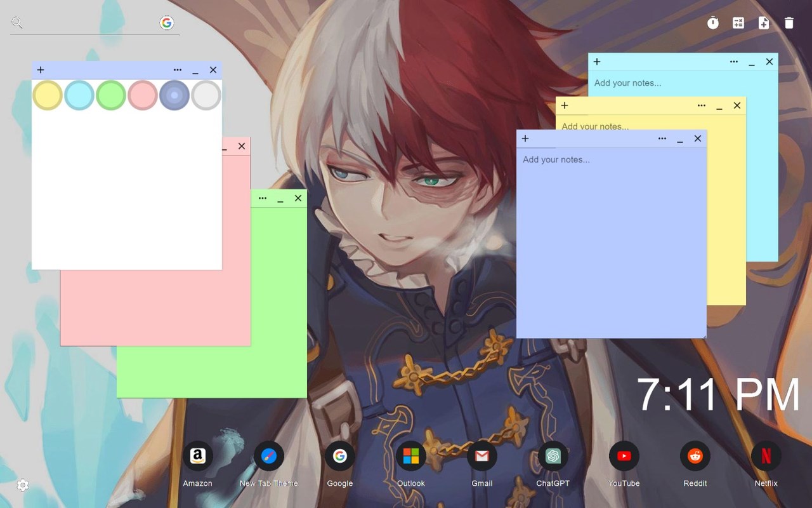Open Netflix shortcut

pos(766,456)
